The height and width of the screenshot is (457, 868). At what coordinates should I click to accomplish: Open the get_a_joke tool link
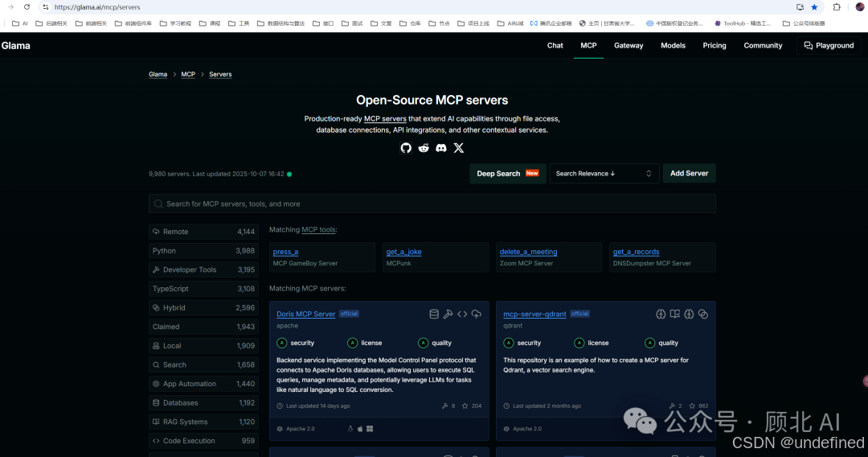pos(403,252)
